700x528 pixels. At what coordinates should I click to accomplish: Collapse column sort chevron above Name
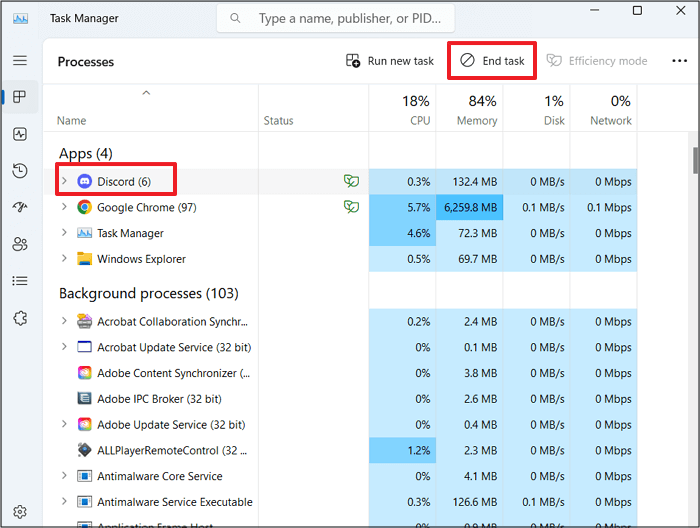(146, 93)
